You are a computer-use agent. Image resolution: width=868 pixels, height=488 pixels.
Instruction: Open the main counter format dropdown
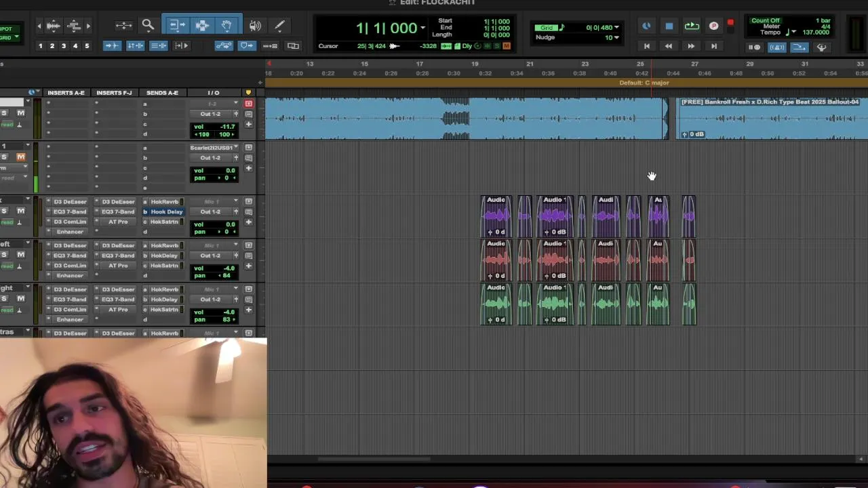pos(422,28)
